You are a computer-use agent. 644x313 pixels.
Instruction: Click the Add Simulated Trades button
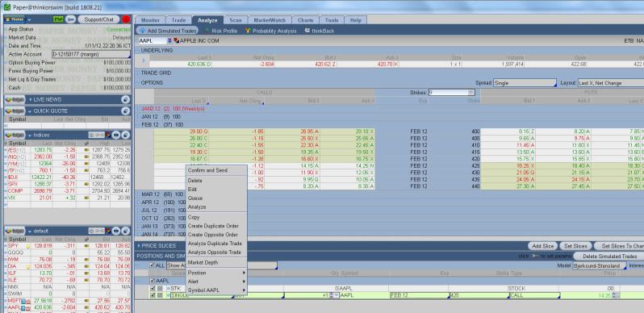click(x=168, y=31)
